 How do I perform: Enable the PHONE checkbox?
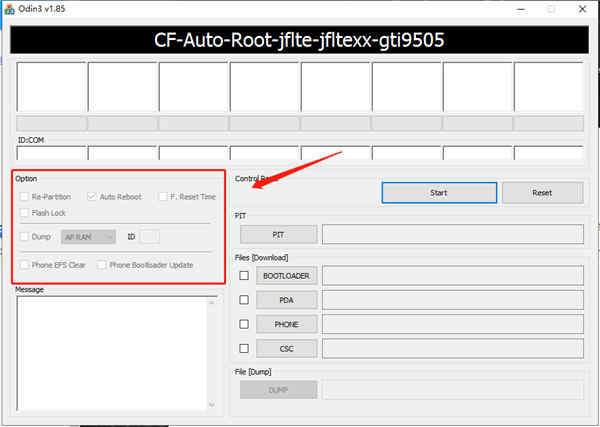(x=244, y=324)
